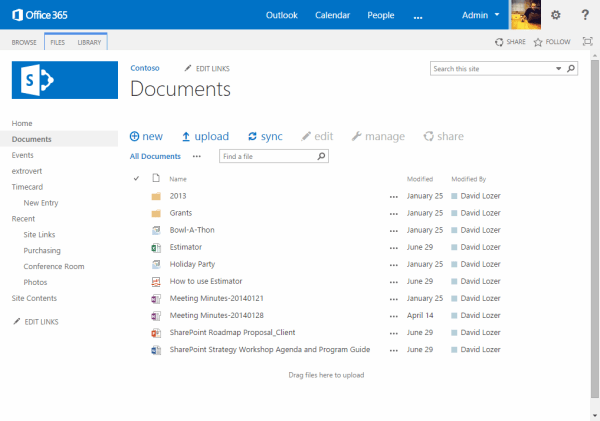600x421 pixels.
Task: Open the Meeting Minutes-20140121 document
Action: pyautogui.click(x=217, y=298)
